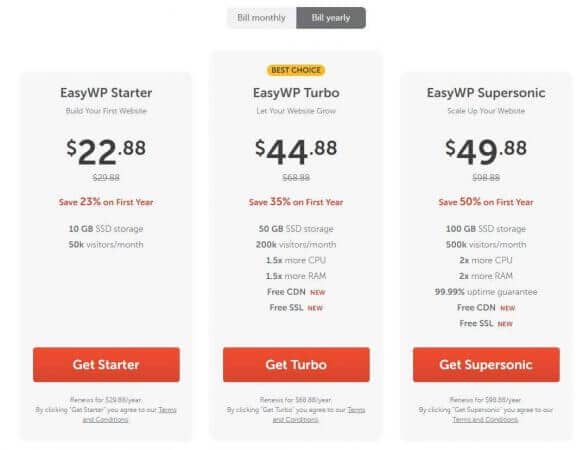This screenshot has width=583, height=450.
Task: Click NEW tag beside Supersonic Free SSL
Action: (x=505, y=324)
